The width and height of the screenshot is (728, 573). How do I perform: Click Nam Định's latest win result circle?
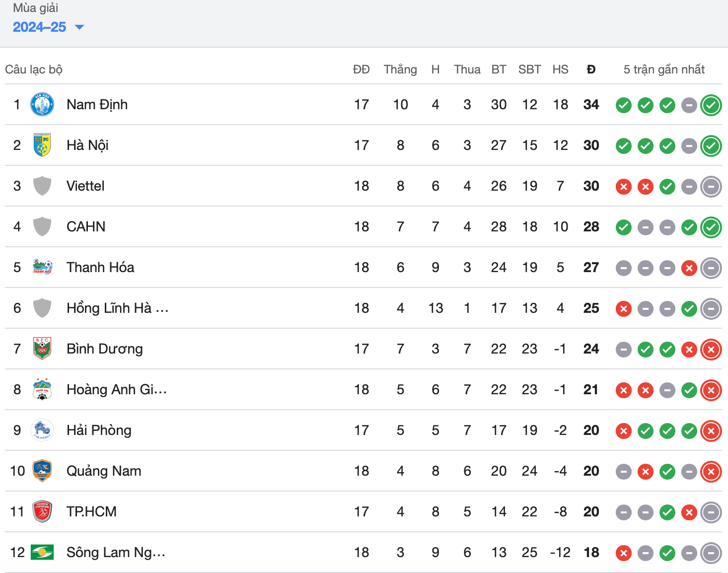pos(711,105)
